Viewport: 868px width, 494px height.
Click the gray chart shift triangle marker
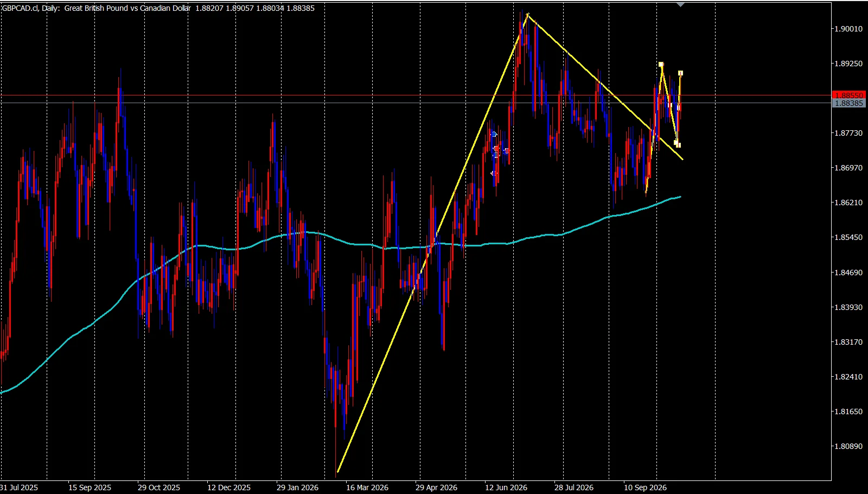pyautogui.click(x=681, y=4)
